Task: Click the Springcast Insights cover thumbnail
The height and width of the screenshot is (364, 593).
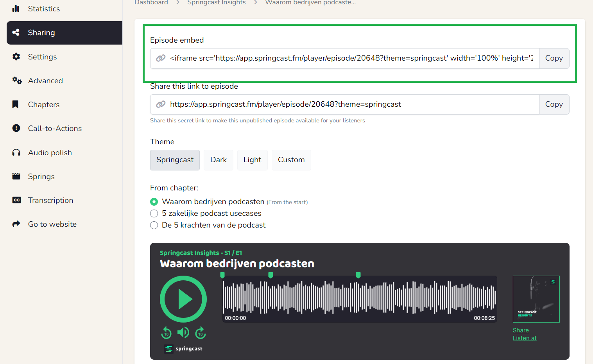Action: [x=536, y=299]
